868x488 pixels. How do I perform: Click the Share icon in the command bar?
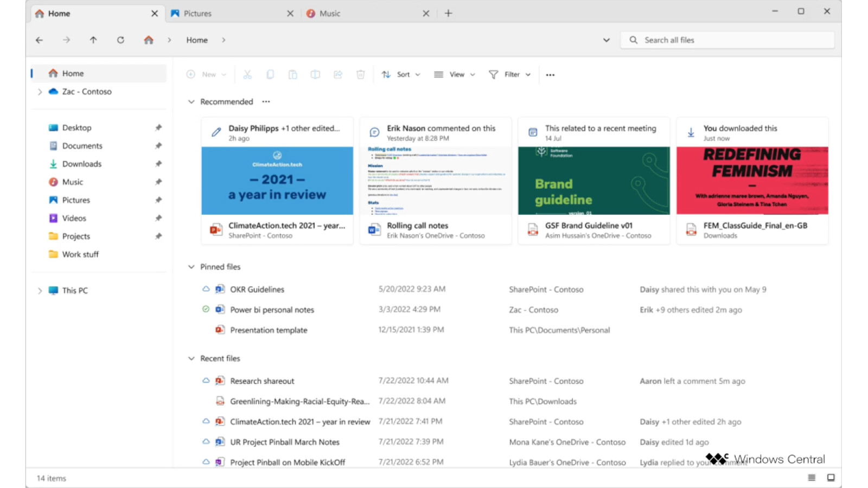pyautogui.click(x=338, y=74)
